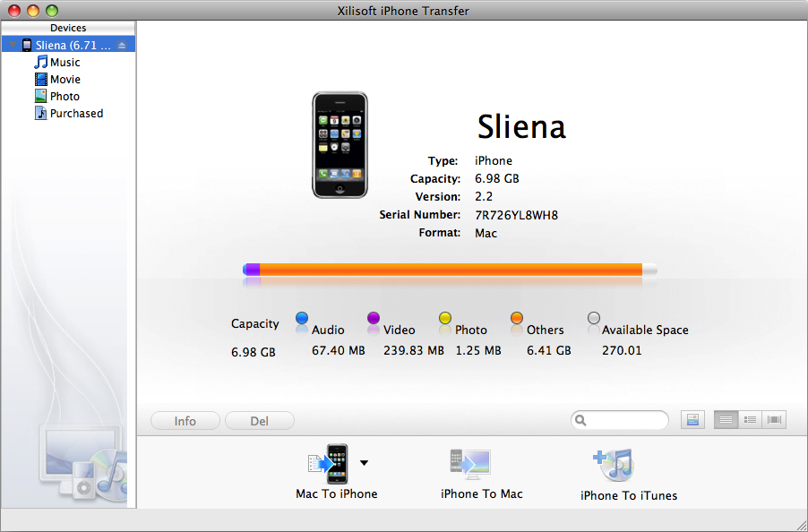Click the iPhone To iTunes icon
Viewport: 808px width, 532px height.
point(614,465)
